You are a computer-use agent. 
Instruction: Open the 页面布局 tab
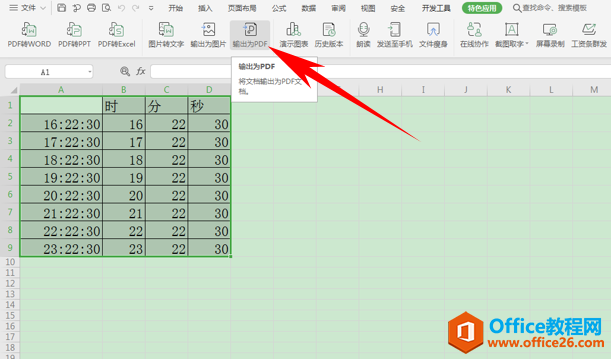pyautogui.click(x=242, y=8)
